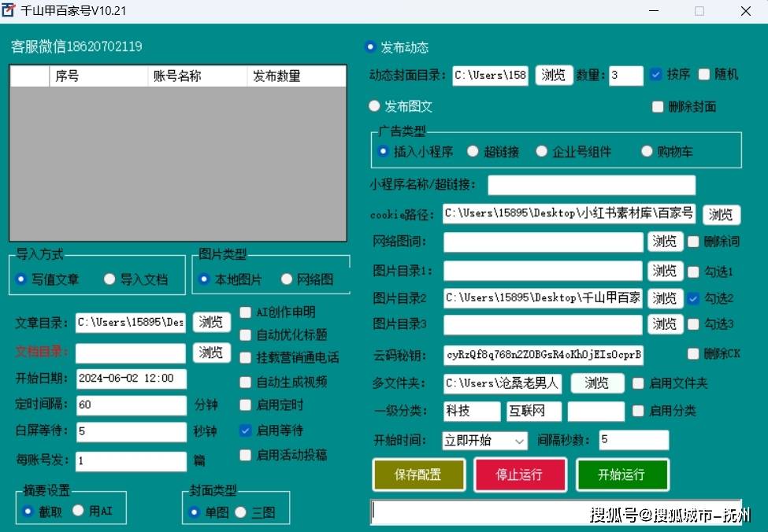Click the 开始运行 button
The image size is (768, 532).
621,475
